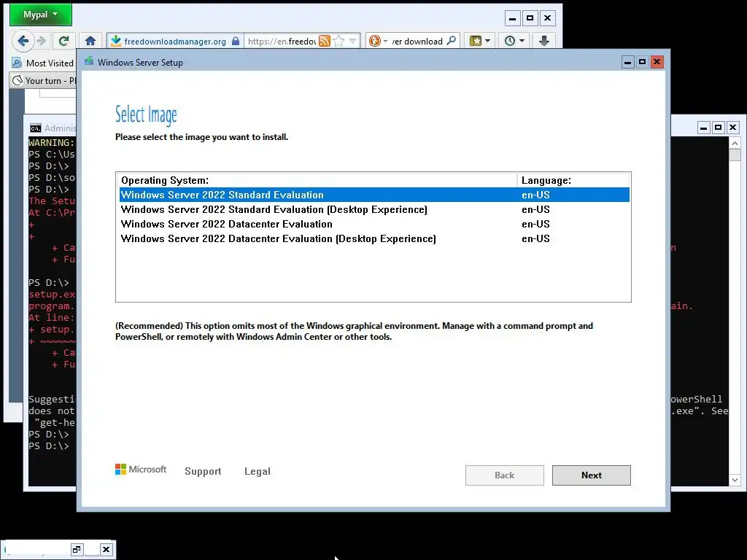Screen dimensions: 747x560
Task: Open the Mypal application menu
Action: pos(41,15)
